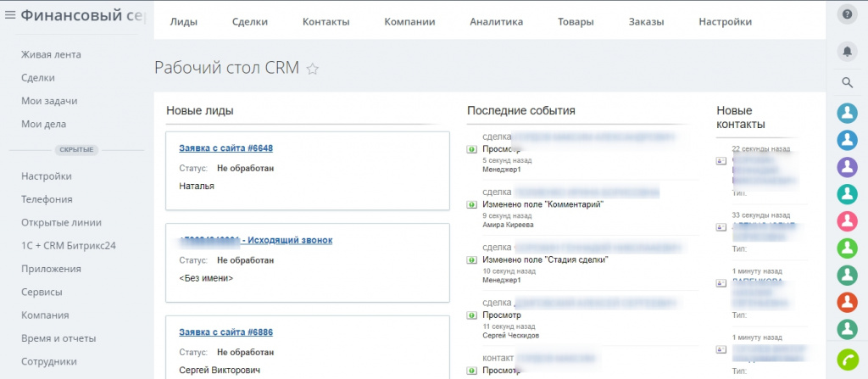868x379 pixels.
Task: Select the pink user avatar
Action: pos(847,221)
